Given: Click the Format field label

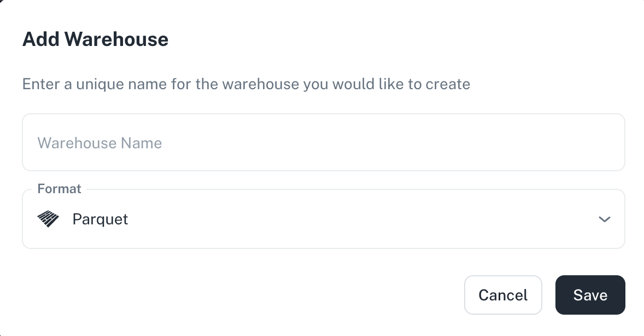Looking at the screenshot, I should 59,189.
